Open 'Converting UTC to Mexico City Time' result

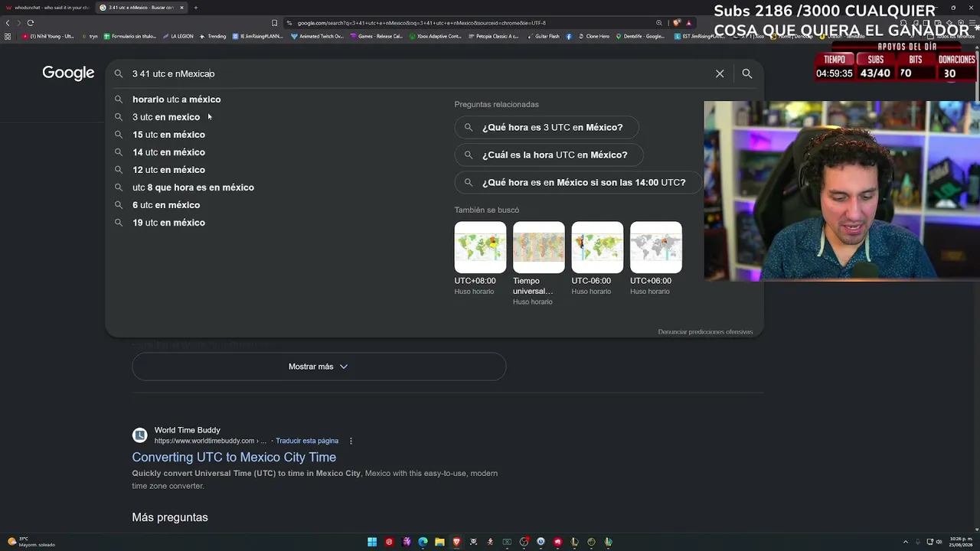234,457
